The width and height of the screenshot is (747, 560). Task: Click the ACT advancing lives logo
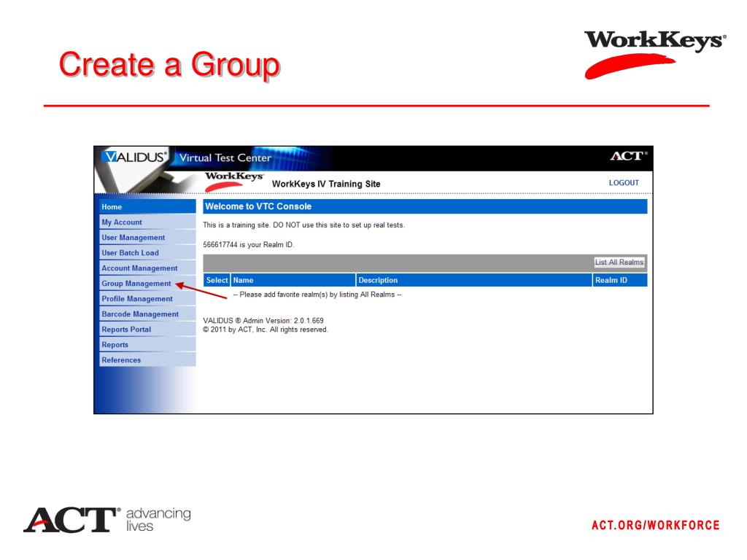(107, 519)
